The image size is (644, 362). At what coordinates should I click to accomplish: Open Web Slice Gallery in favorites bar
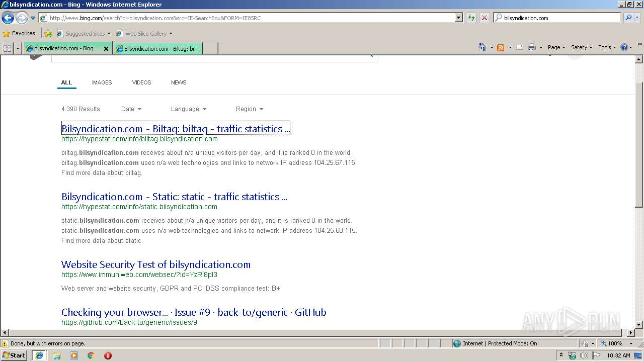(144, 34)
